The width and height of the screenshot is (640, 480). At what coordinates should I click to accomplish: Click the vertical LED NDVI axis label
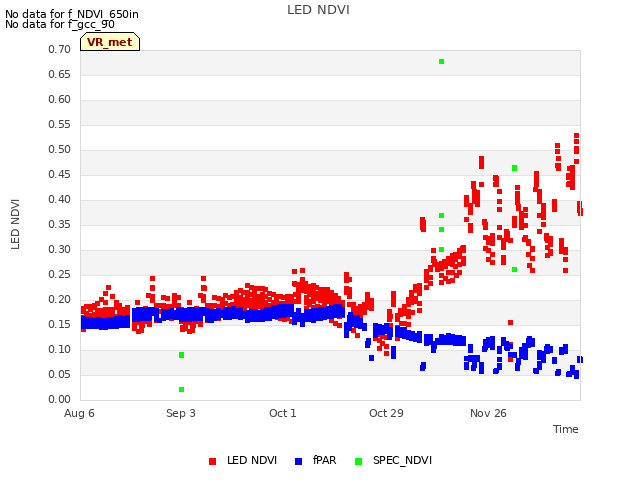[x=15, y=224]
